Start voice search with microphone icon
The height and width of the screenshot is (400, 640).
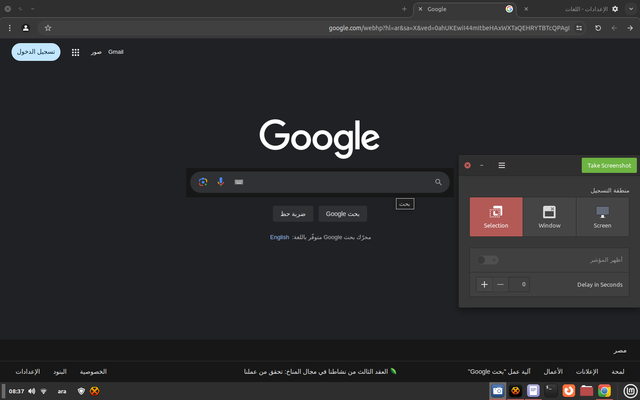[221, 182]
